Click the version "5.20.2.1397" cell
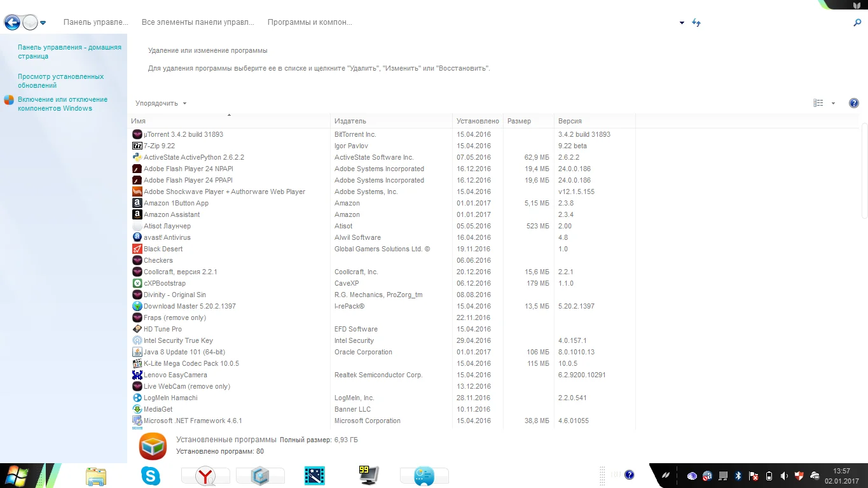This screenshot has height=488, width=868. pos(576,306)
